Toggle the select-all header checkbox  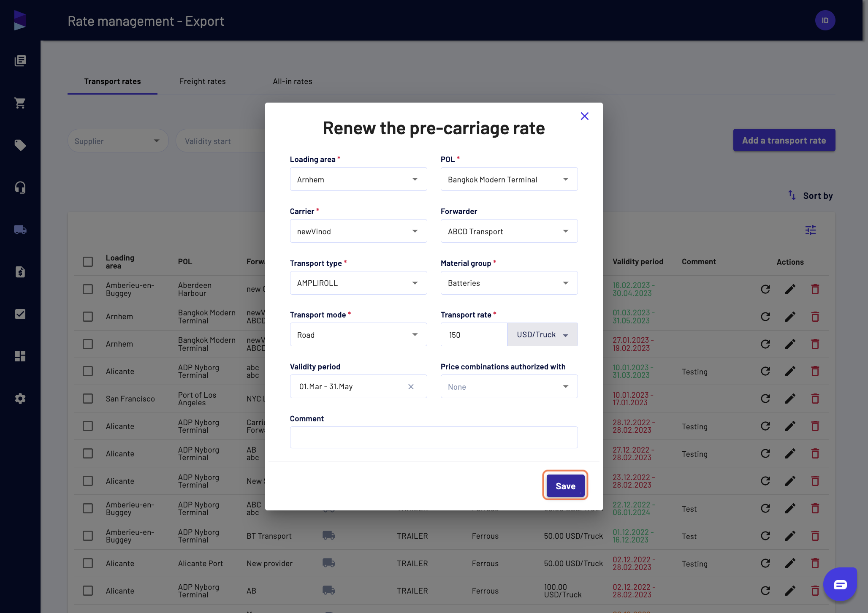(x=88, y=262)
